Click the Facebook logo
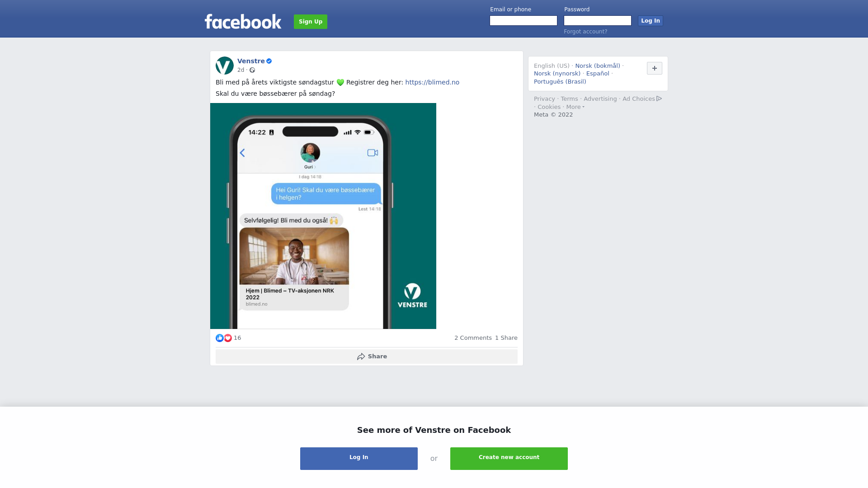 (x=243, y=21)
